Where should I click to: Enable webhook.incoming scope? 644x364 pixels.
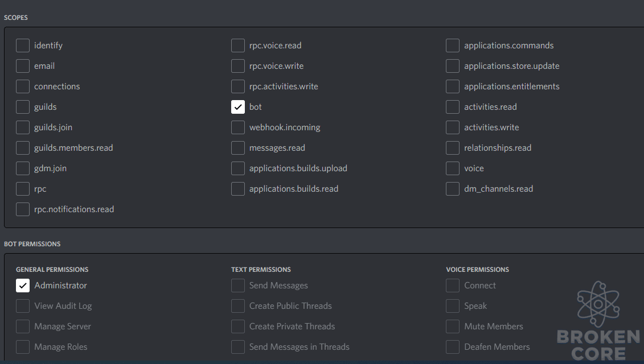(x=238, y=127)
